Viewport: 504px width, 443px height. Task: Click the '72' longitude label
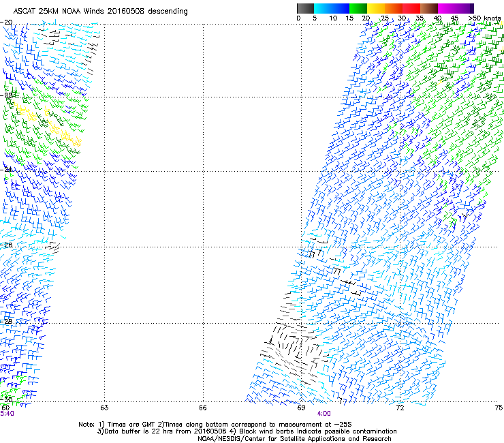tap(400, 408)
